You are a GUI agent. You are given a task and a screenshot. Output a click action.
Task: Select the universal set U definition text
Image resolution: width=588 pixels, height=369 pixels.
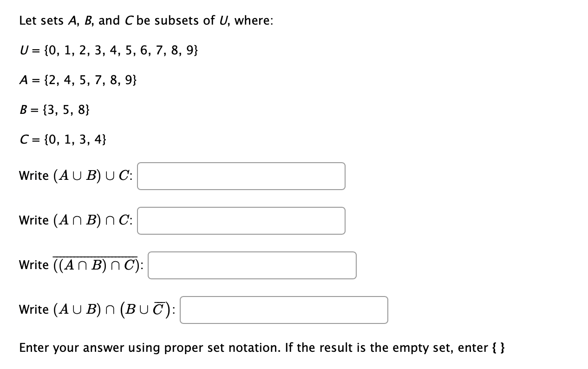(x=109, y=51)
